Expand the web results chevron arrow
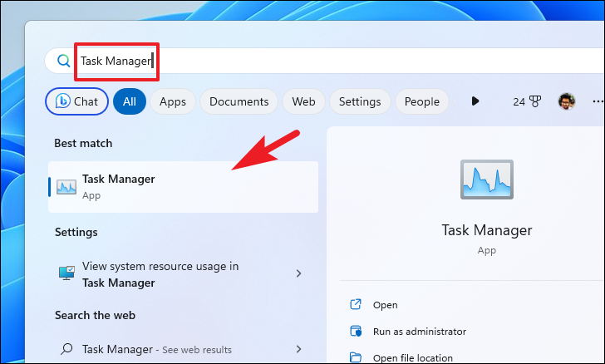Viewport: 605px width, 364px height. [298, 349]
